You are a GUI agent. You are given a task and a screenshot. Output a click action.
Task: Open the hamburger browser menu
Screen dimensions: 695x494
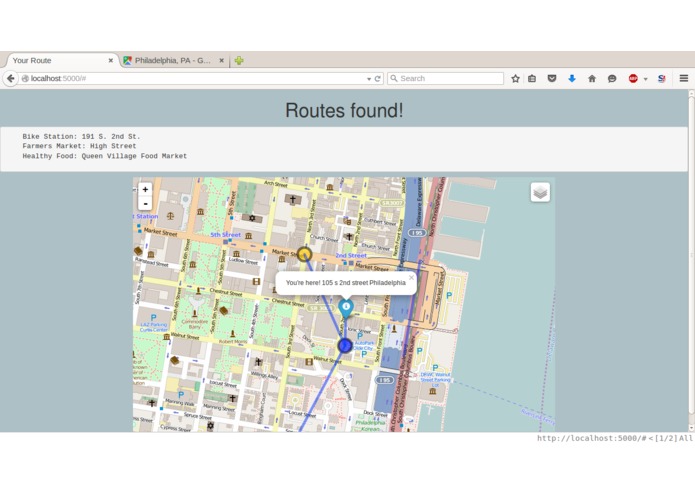tap(683, 78)
